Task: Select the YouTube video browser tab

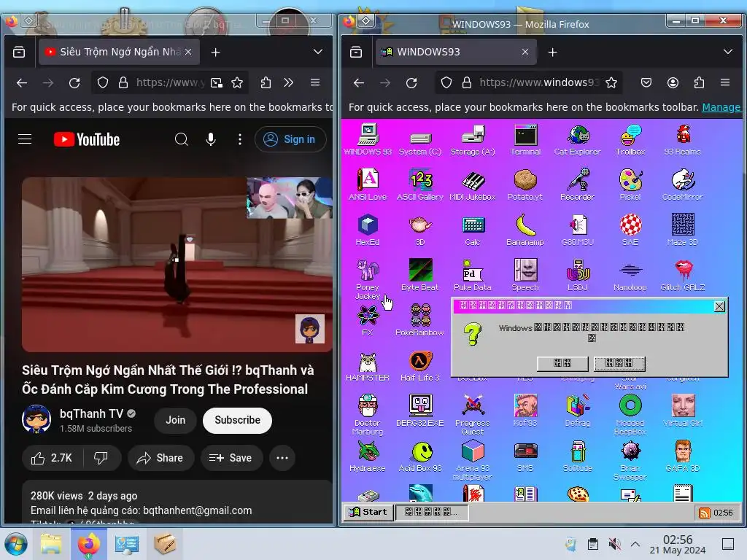Action: tap(119, 52)
